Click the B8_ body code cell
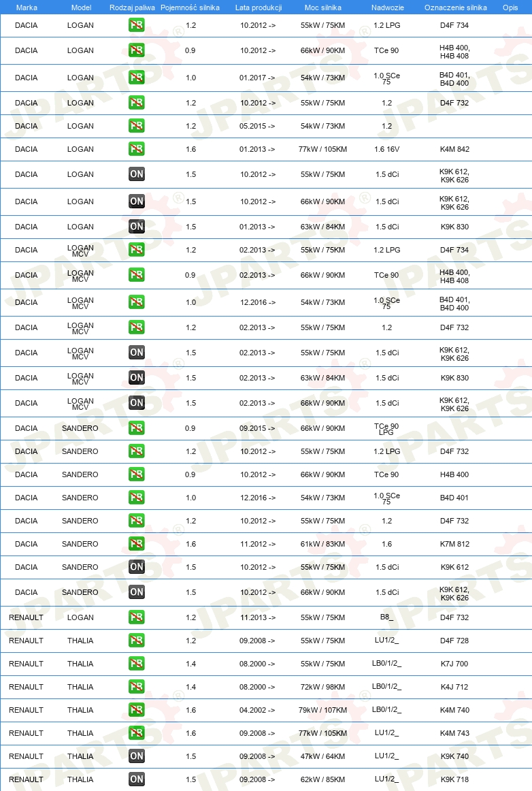532x791 pixels. click(x=387, y=618)
